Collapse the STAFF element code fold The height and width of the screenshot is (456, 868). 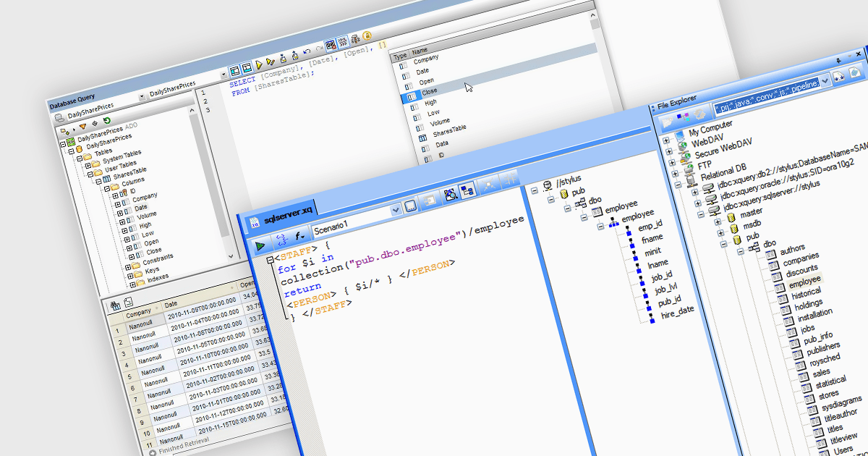pos(270,260)
